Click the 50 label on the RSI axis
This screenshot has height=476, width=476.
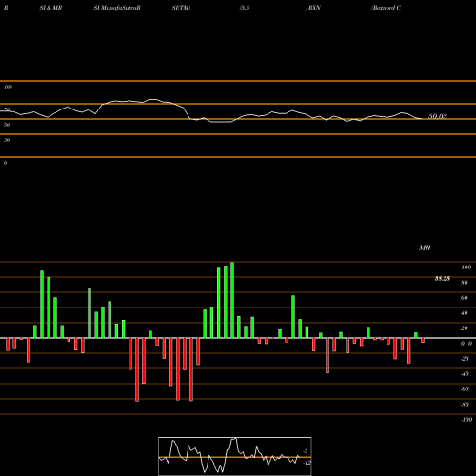click(7, 125)
